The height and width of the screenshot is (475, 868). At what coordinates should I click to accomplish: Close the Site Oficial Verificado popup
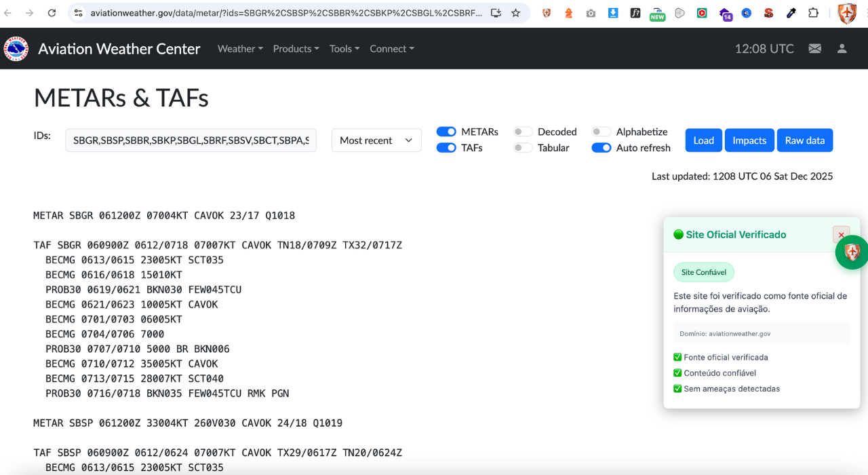(841, 235)
